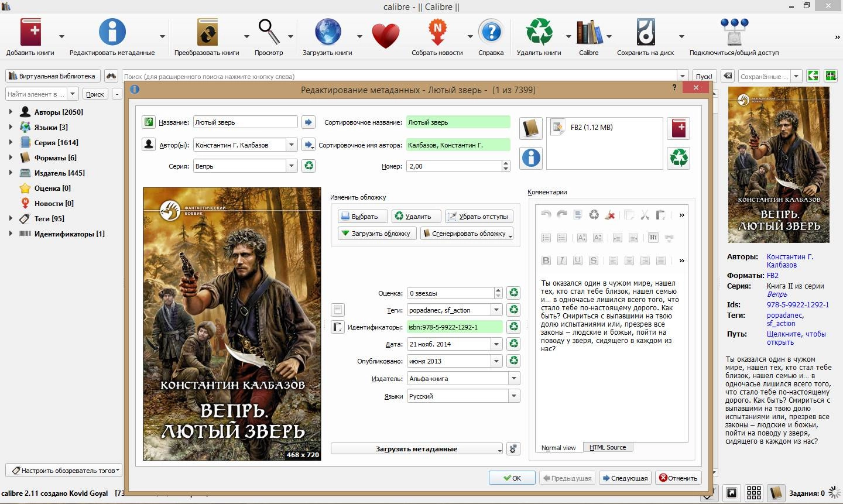Screen dimensions: 843x504
Task: Open the Автор(ы) dropdown arrow
Action: coord(292,145)
